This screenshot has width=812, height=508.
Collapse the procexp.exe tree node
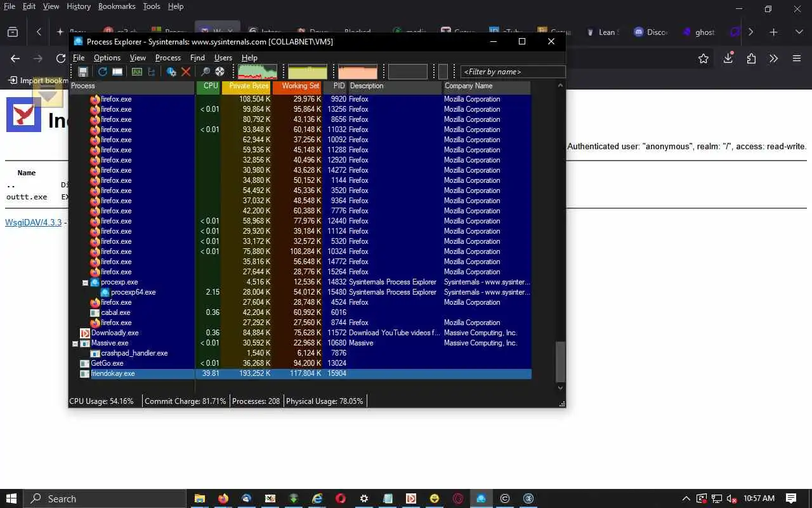85,283
